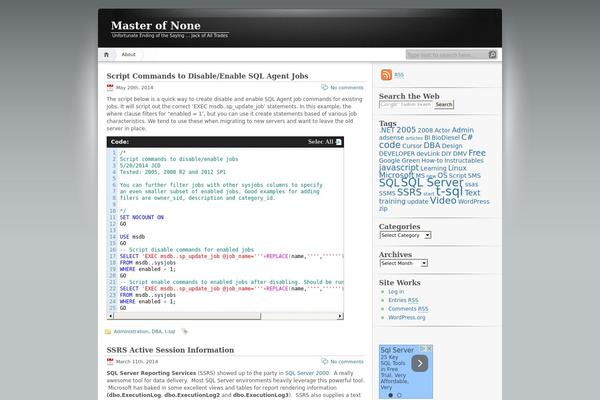
Task: Click the code box right scroll arrow
Action: click(x=340, y=316)
